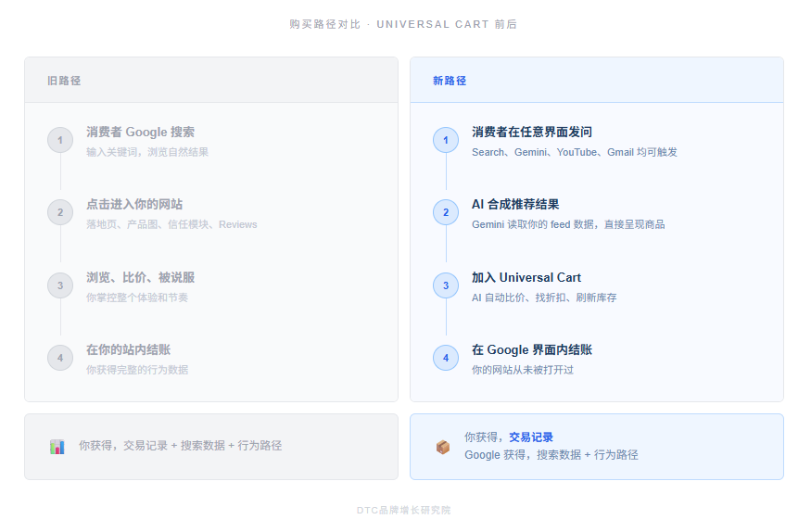Click the subtitle Gemini 读取你的 feed 数据
The height and width of the screenshot is (532, 811).
(x=533, y=224)
